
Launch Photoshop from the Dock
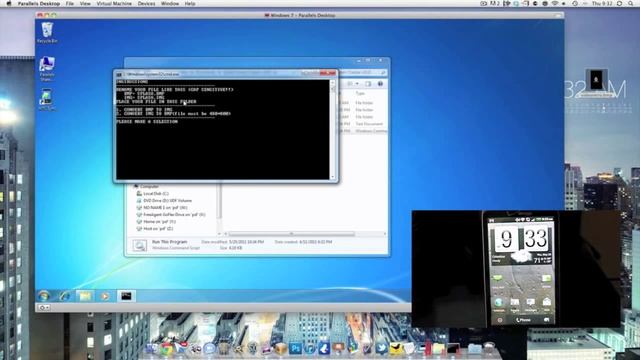(295, 349)
